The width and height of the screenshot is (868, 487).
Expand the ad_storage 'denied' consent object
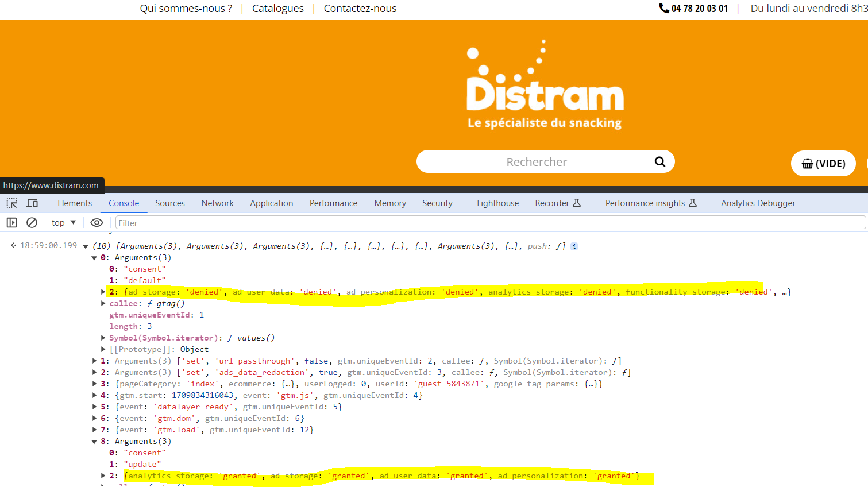pos(103,292)
